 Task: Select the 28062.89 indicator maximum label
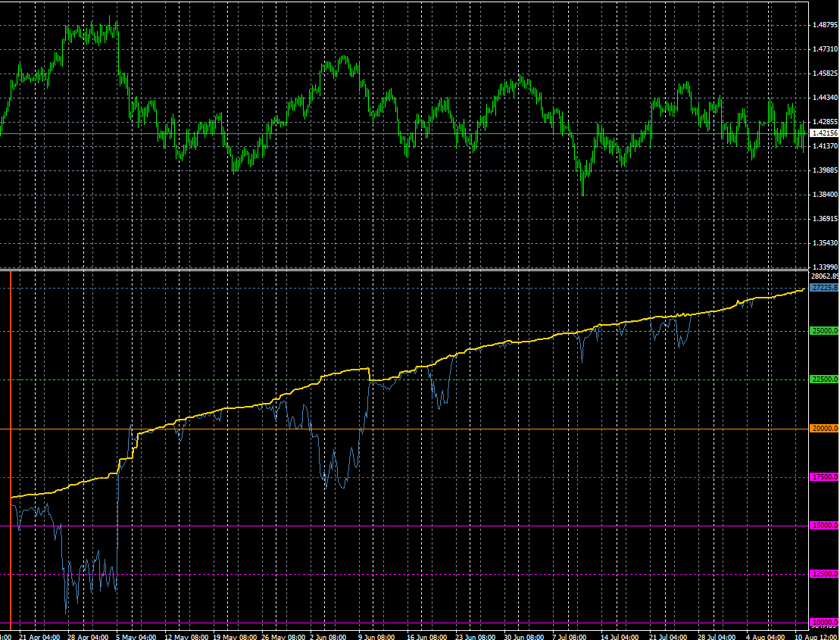pos(826,276)
